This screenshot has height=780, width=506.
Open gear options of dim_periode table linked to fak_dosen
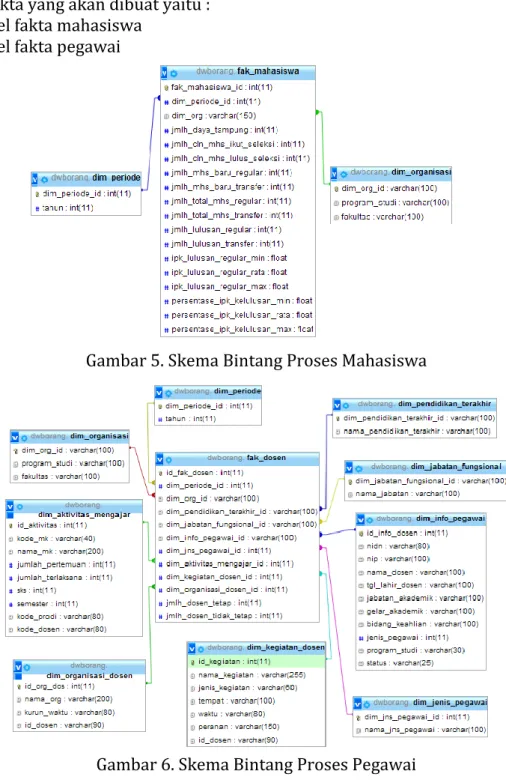coord(168,393)
